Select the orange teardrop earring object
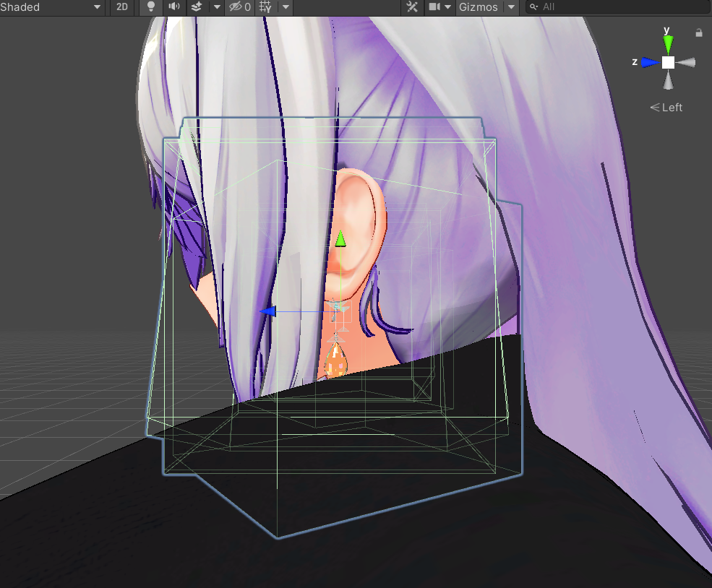712x588 pixels. pos(335,360)
